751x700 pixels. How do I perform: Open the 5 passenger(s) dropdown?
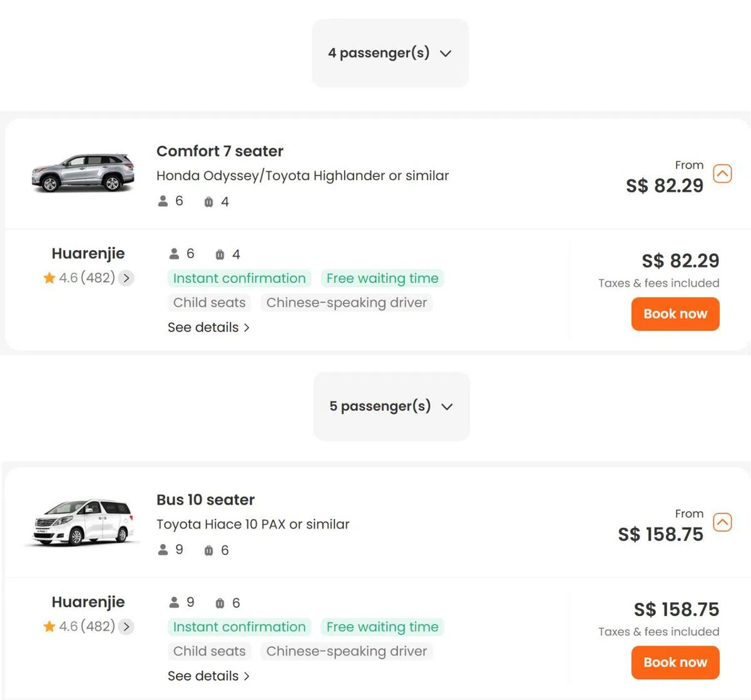point(391,407)
